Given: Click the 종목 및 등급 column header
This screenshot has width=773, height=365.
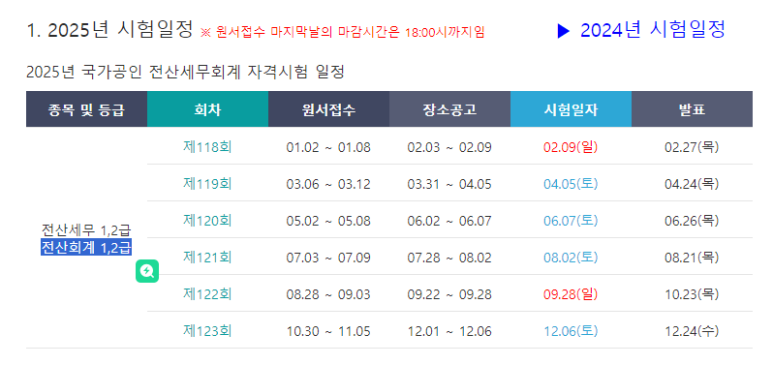Looking at the screenshot, I should click(x=86, y=110).
